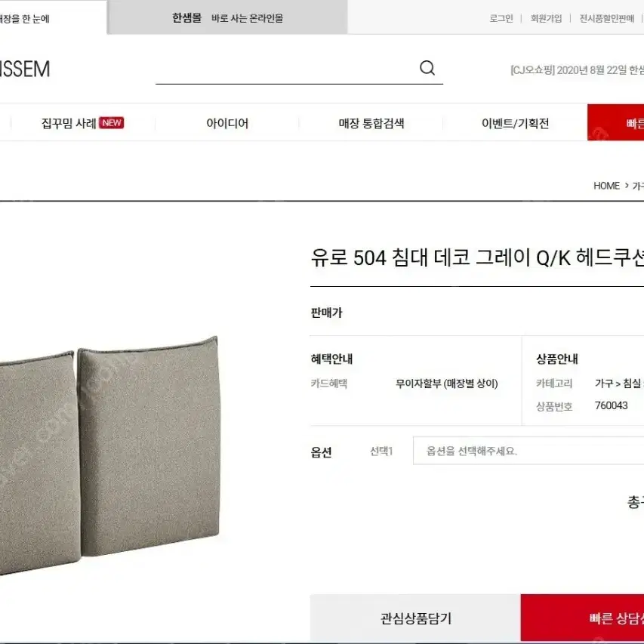
Task: Click the HANSSEM logo
Action: [x=25, y=69]
